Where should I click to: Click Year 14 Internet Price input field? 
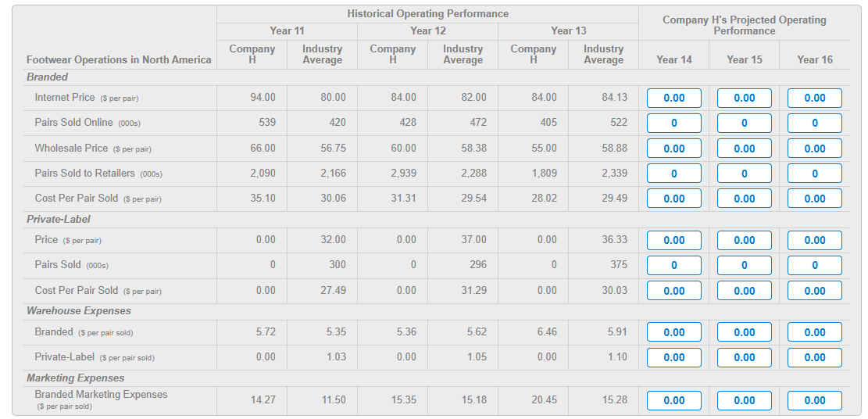pos(673,98)
